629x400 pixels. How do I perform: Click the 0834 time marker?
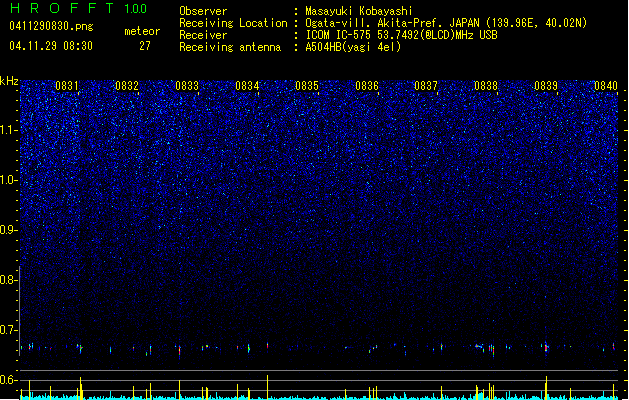point(247,86)
